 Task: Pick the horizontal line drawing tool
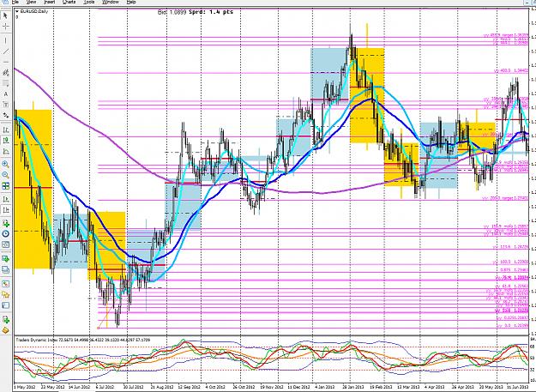tap(5, 62)
